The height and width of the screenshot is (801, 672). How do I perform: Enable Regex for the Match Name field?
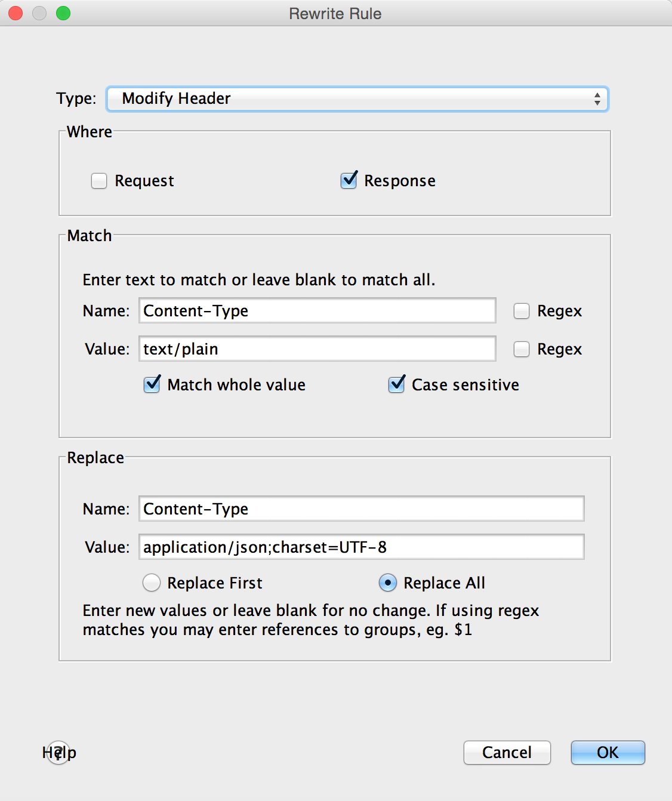522,311
